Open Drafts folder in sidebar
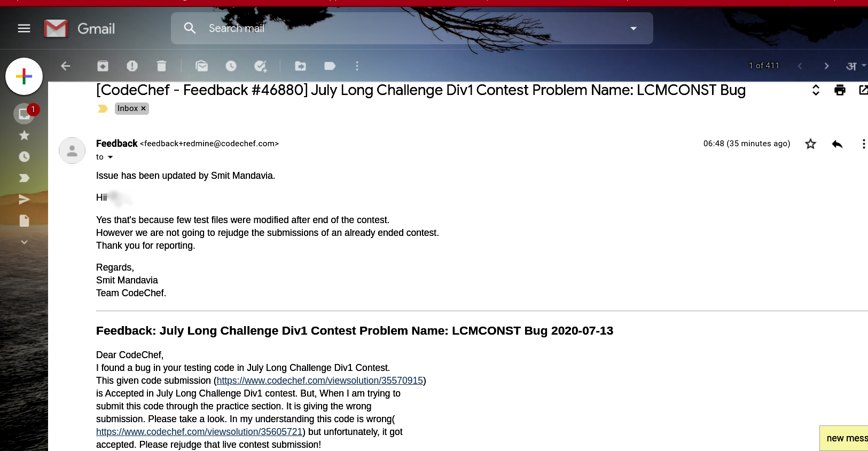 click(24, 221)
